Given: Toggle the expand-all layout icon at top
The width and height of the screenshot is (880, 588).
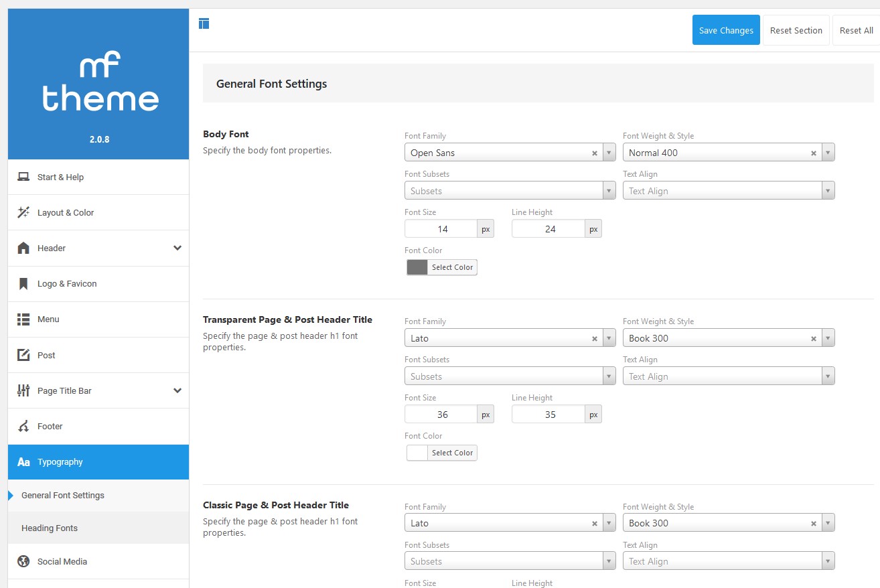Looking at the screenshot, I should tap(204, 23).
